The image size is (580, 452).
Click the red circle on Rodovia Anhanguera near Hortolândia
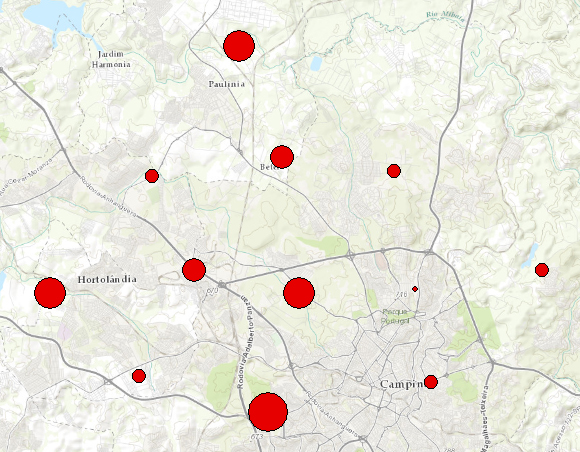194,270
